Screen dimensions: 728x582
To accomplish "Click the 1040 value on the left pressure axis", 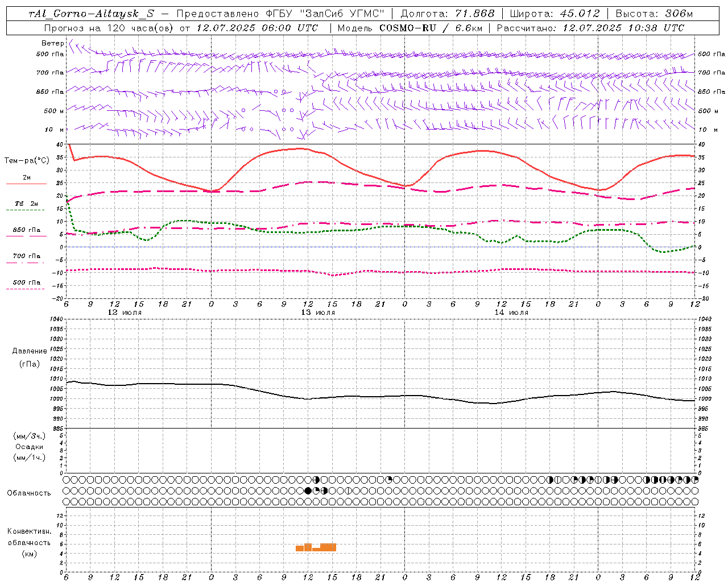I will 56,319.
